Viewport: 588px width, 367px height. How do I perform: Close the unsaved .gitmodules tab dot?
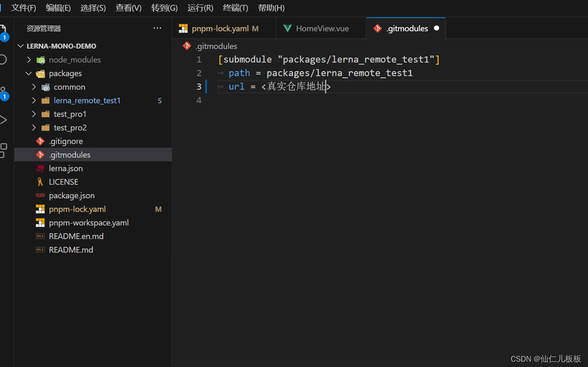pos(436,28)
